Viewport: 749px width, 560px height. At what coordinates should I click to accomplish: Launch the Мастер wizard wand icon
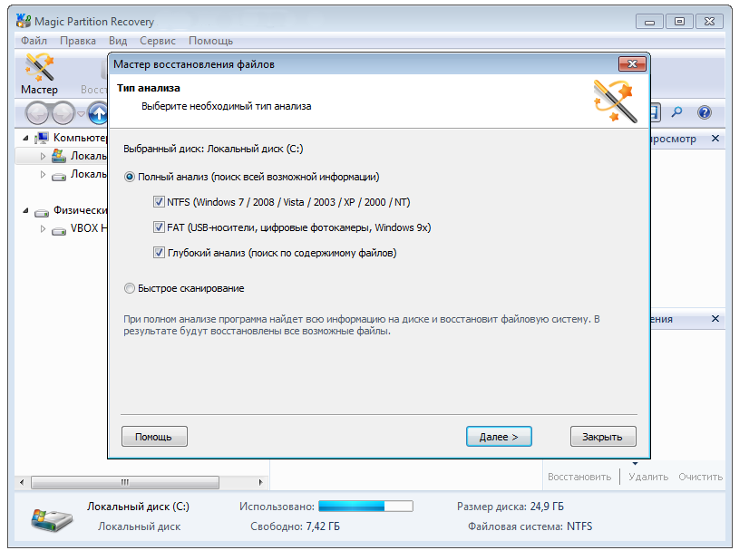39,68
